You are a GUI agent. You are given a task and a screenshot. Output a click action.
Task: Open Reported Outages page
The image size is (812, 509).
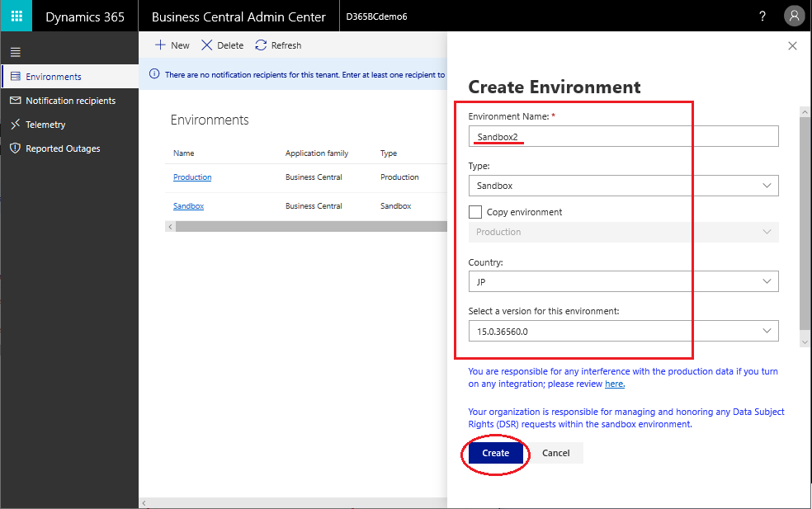(70, 148)
